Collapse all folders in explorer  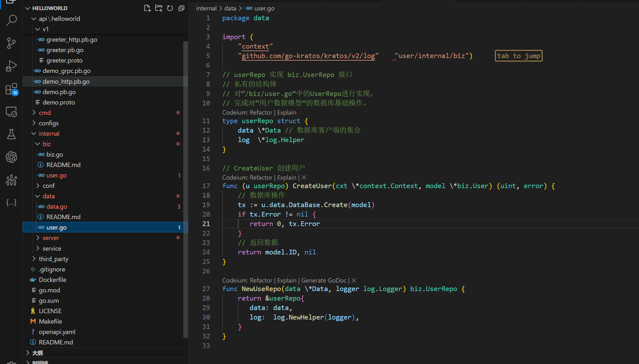(181, 8)
